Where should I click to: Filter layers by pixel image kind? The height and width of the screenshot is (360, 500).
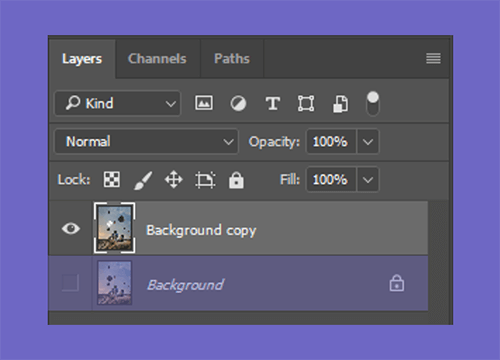coord(204,103)
